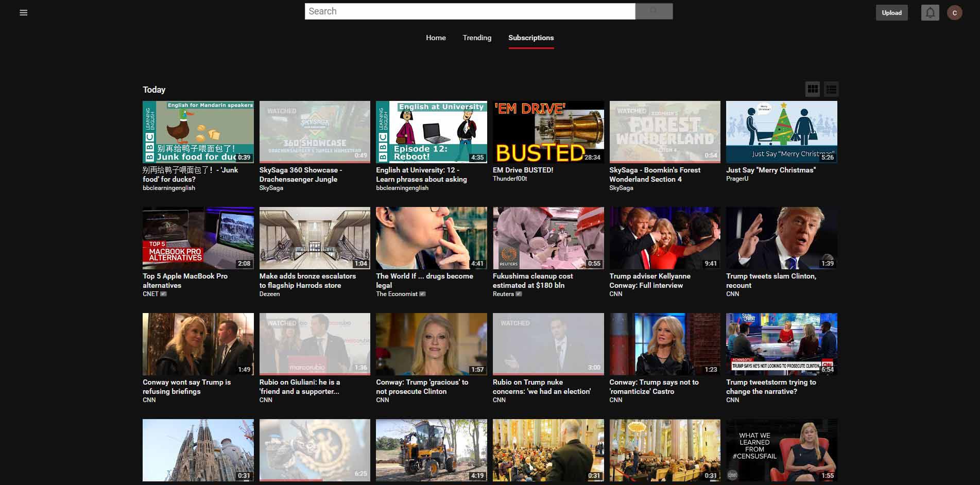The image size is (980, 485).
Task: Click title 'The World If ... drugs become legal'
Action: (424, 281)
